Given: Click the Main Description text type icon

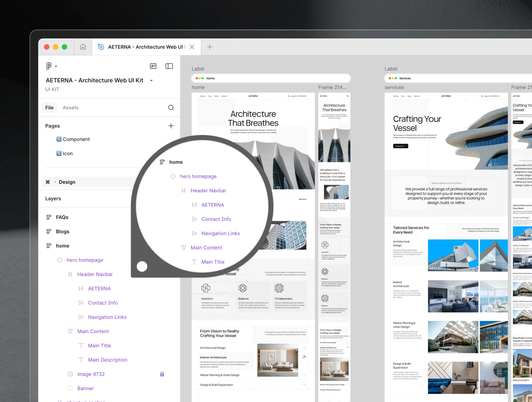Looking at the screenshot, I should click(81, 360).
